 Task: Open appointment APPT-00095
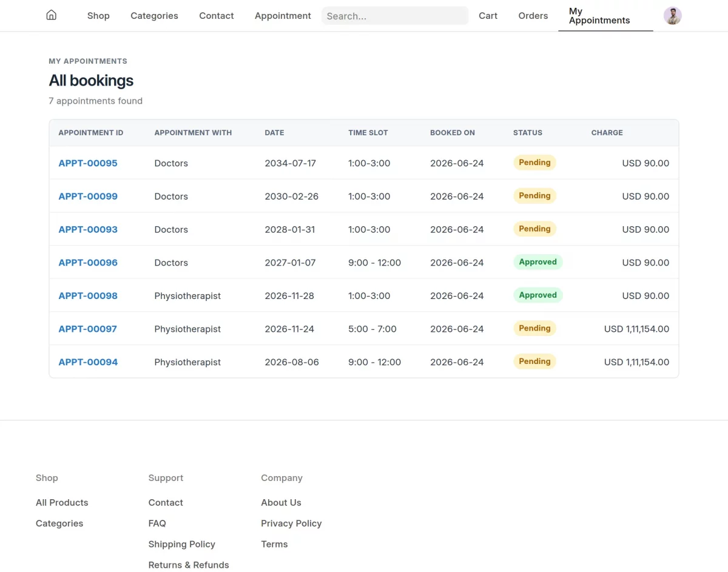click(88, 163)
